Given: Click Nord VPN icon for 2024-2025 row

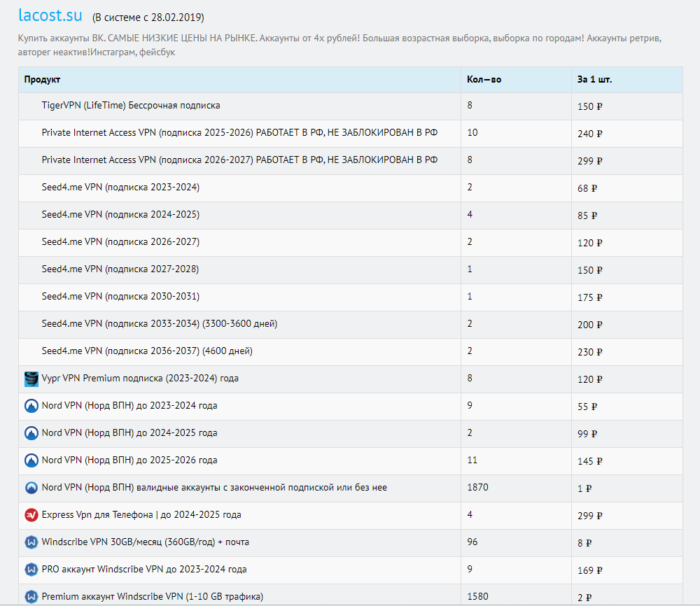Looking at the screenshot, I should pyautogui.click(x=31, y=433).
